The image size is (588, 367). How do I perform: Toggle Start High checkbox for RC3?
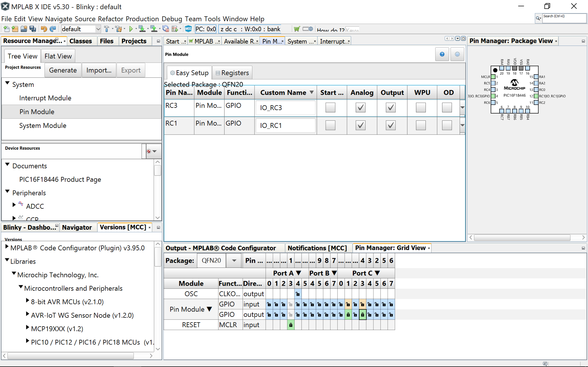click(330, 108)
